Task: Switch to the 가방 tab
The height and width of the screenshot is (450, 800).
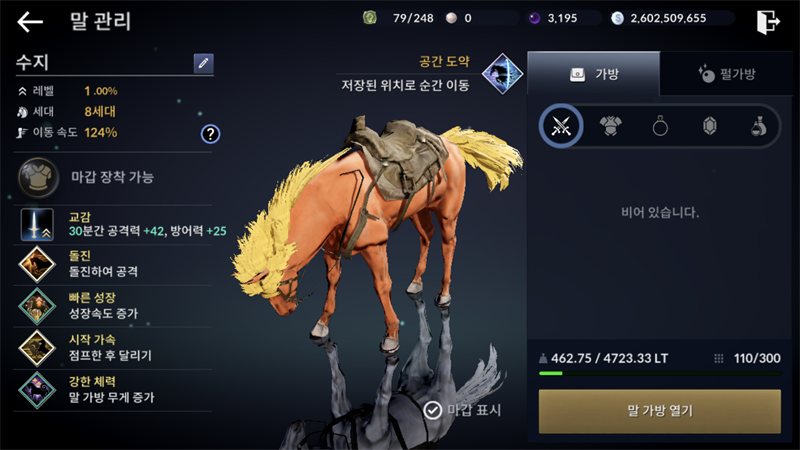Action: (593, 74)
